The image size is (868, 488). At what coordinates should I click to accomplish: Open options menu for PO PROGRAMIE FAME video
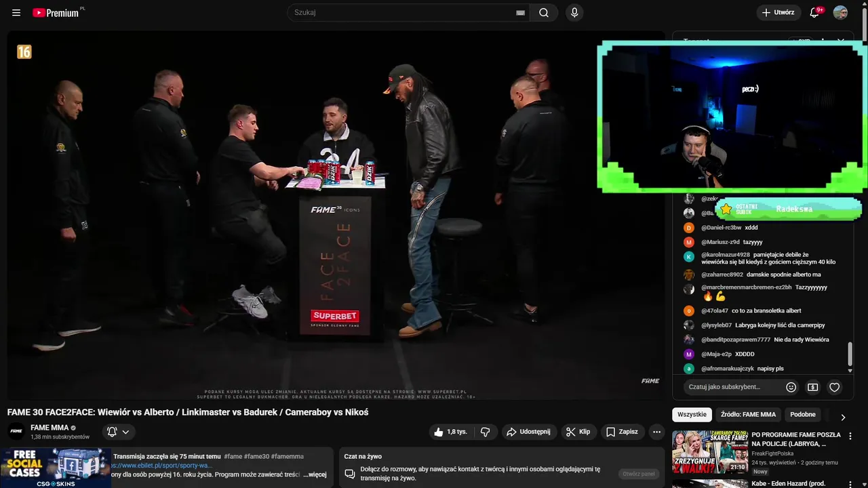tap(850, 436)
